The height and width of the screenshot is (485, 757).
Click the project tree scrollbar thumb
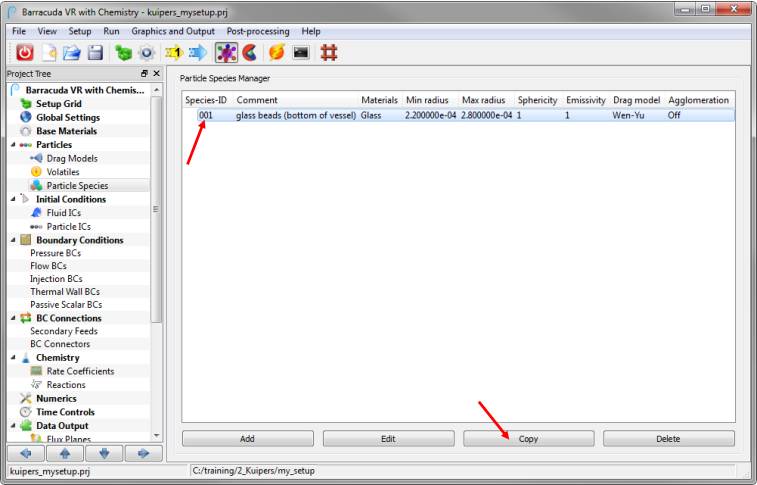[x=156, y=209]
